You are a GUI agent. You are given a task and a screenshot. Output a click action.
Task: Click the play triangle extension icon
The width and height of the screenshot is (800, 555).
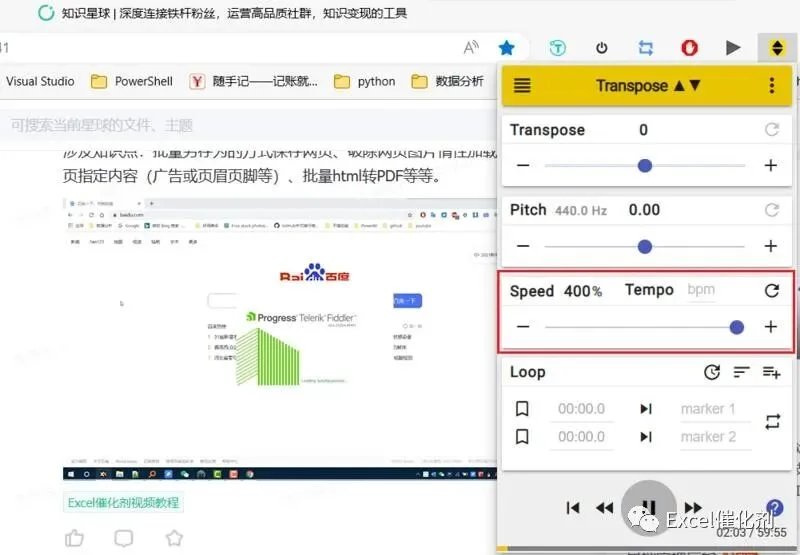(733, 48)
